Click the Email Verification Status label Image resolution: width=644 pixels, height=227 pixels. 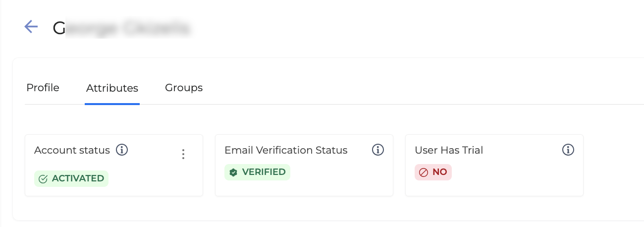pyautogui.click(x=286, y=150)
